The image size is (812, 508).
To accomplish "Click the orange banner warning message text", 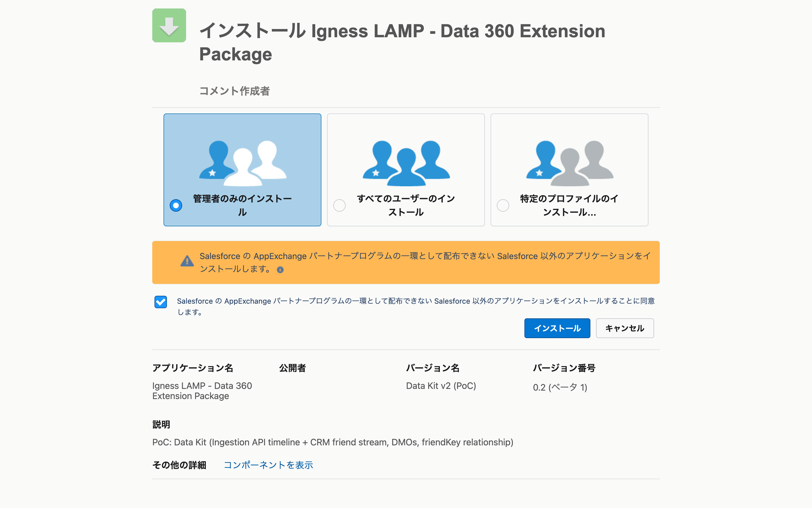I will pos(425,262).
